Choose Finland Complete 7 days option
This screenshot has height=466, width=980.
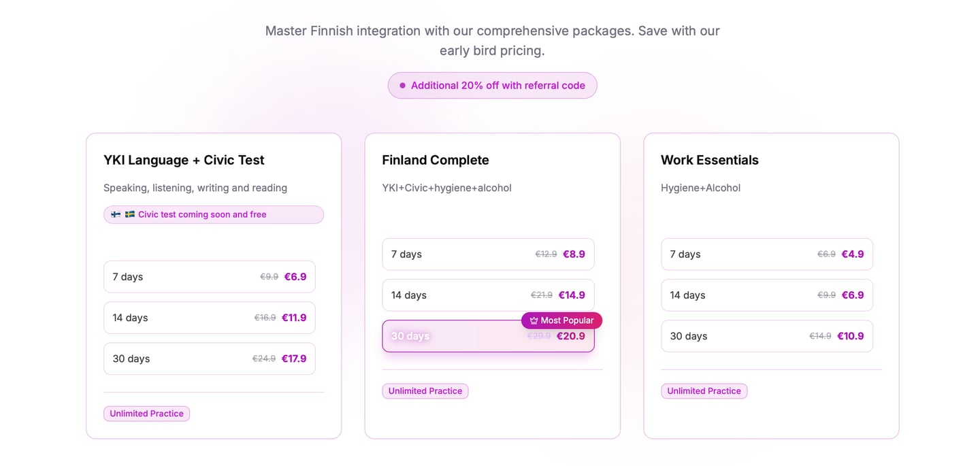[488, 254]
